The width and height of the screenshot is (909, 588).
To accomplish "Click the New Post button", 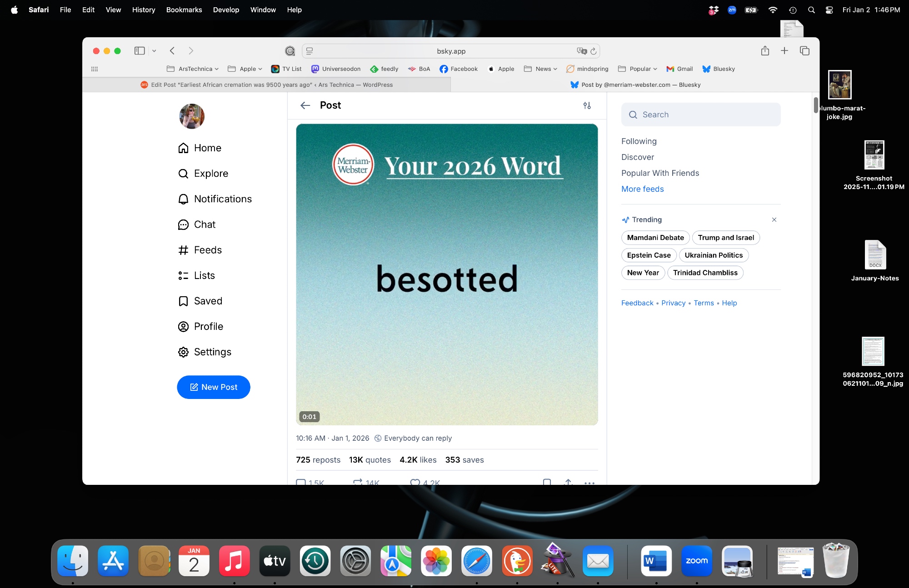I will [x=214, y=387].
